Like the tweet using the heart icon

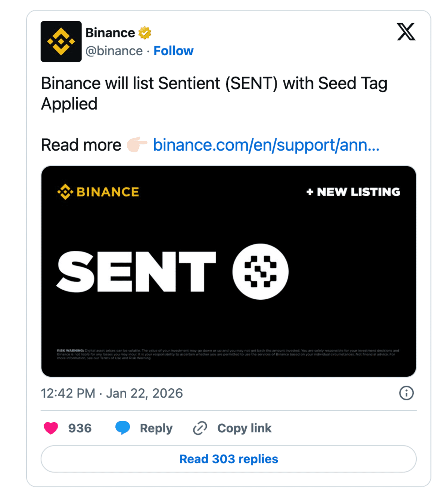[52, 428]
